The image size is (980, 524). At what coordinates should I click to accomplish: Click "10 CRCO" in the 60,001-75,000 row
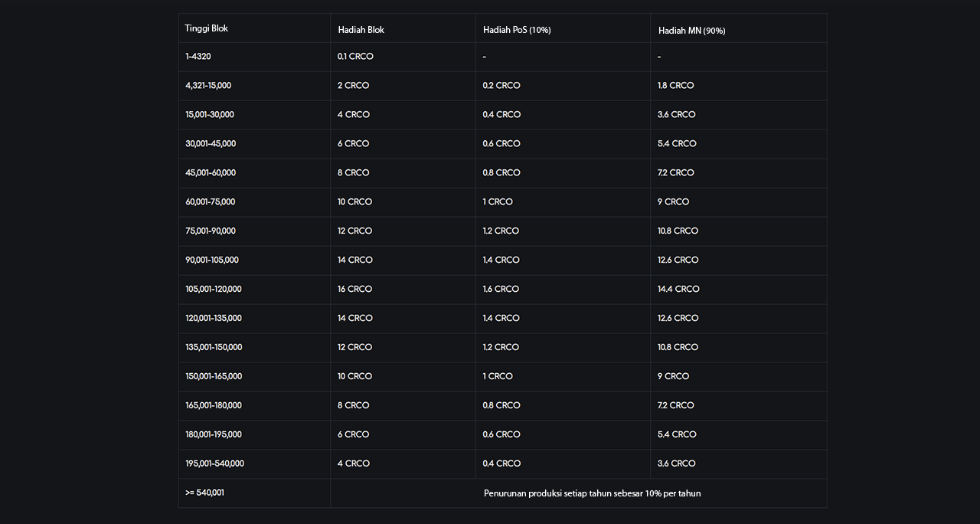(354, 202)
